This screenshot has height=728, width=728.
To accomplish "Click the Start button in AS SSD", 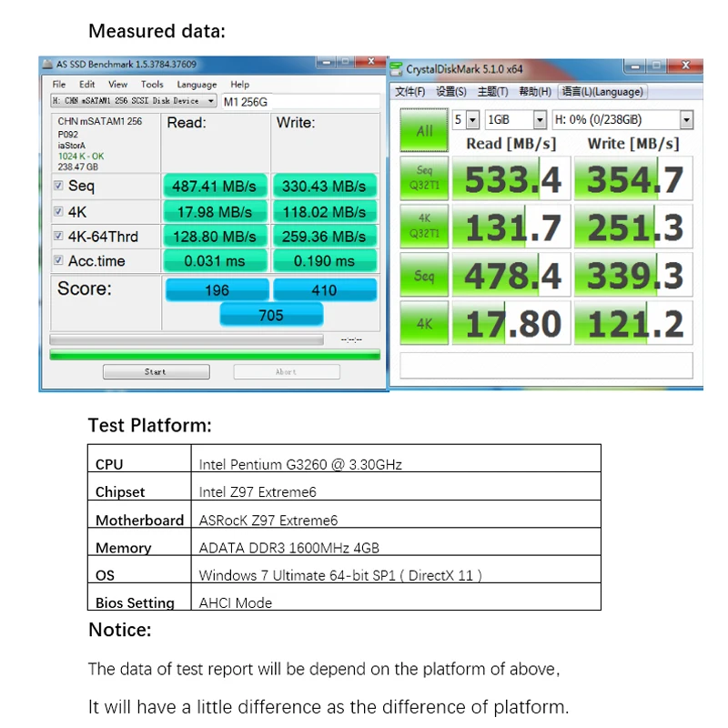I will point(156,372).
